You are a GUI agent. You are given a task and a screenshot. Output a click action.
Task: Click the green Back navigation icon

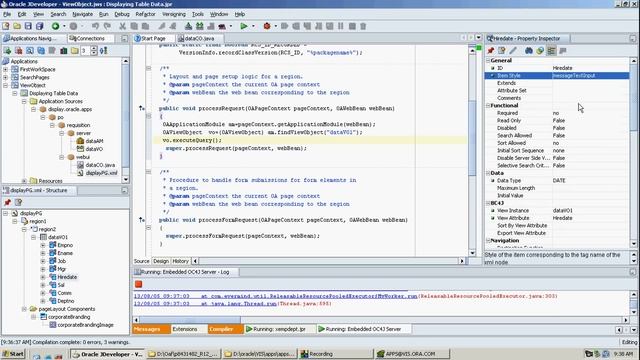55,26
